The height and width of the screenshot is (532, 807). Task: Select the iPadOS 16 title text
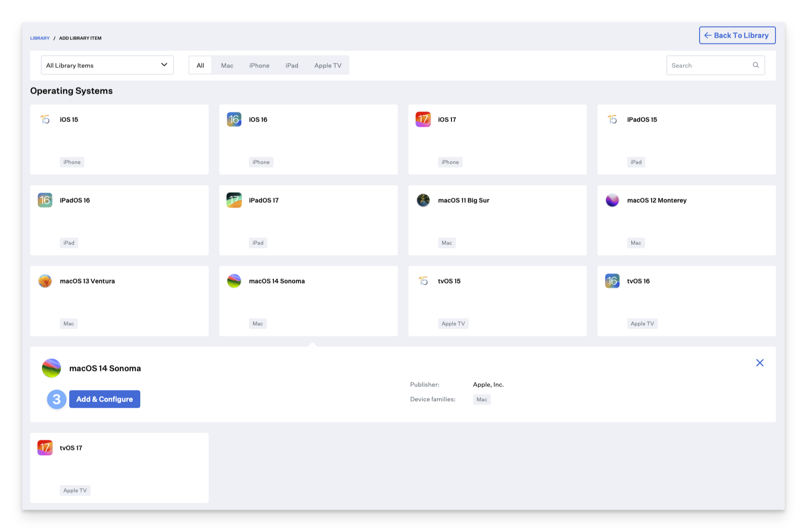click(x=75, y=200)
